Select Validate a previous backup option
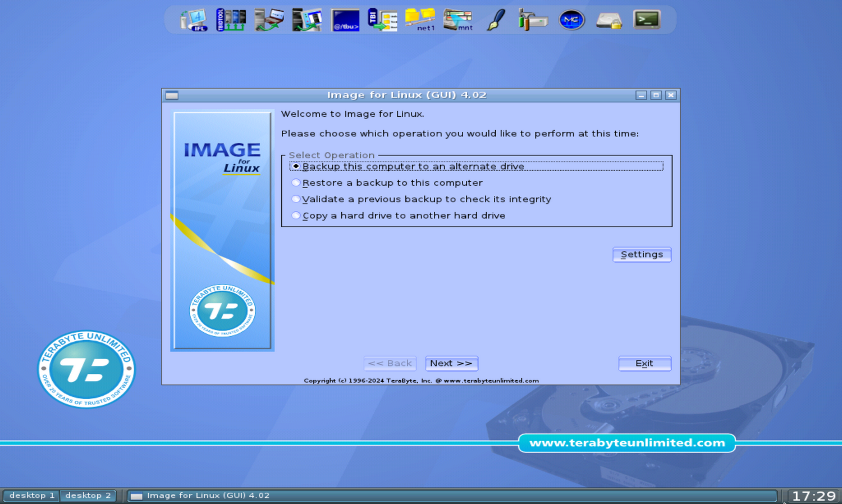Screen dimensions: 842x504 click(422, 199)
